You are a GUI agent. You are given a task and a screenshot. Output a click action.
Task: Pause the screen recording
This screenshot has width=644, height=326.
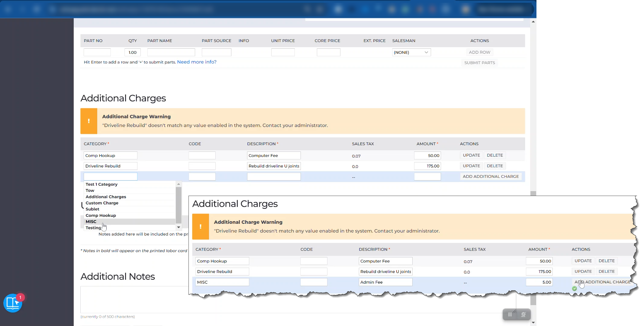tap(510, 315)
